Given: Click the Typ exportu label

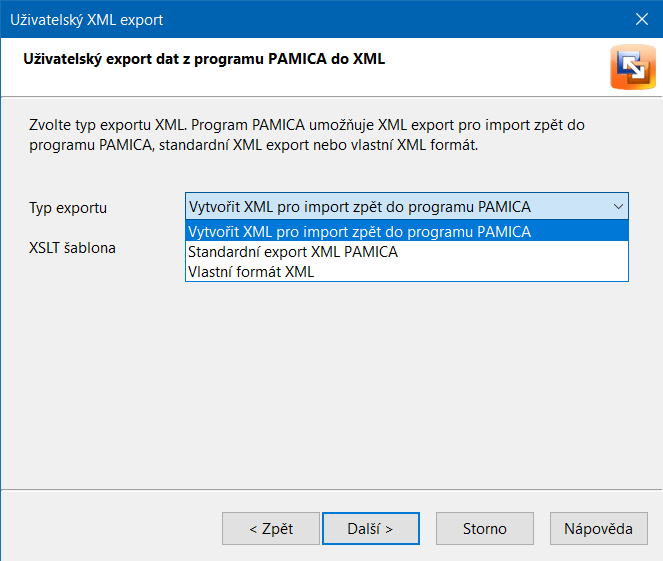Looking at the screenshot, I should 68,208.
